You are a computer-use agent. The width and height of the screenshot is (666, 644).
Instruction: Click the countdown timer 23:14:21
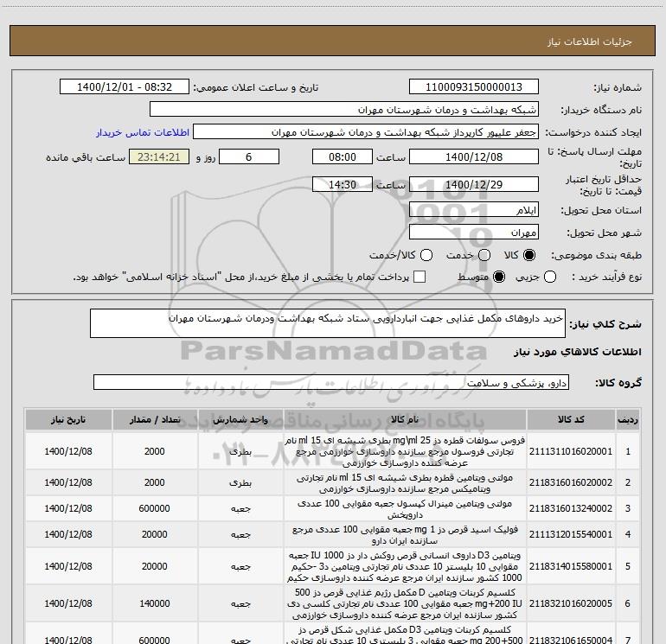(159, 156)
